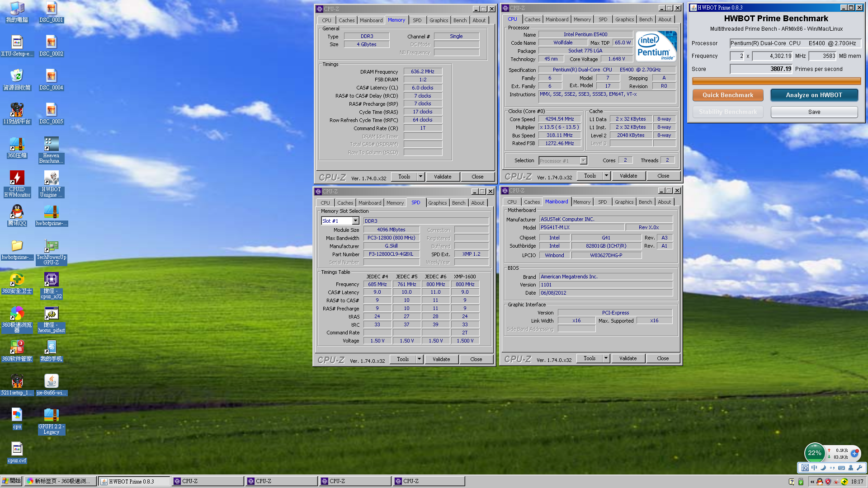The width and height of the screenshot is (868, 488).
Task: Click Save button in HWBOT Prime
Action: (x=814, y=112)
